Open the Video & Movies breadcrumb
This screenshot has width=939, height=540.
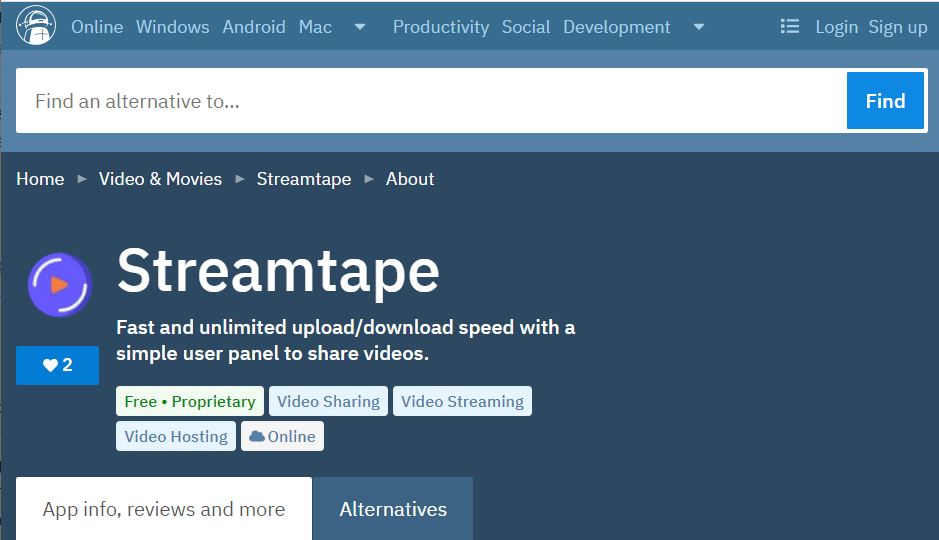pos(160,179)
